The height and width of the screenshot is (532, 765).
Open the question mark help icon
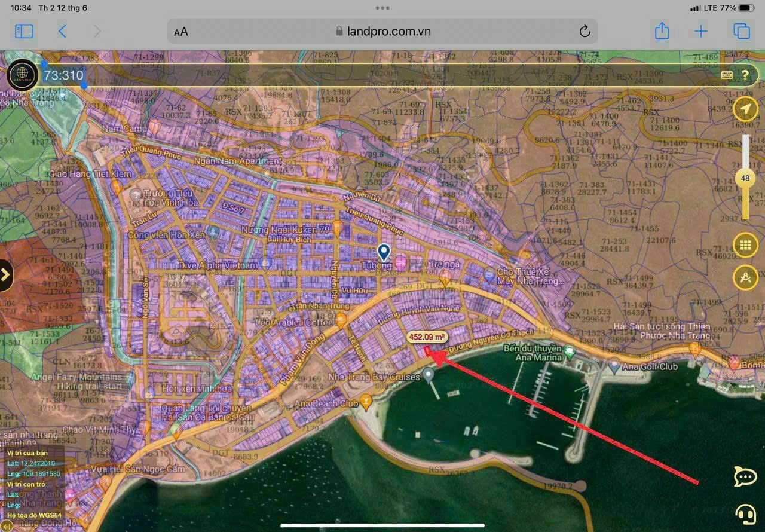tap(745, 75)
